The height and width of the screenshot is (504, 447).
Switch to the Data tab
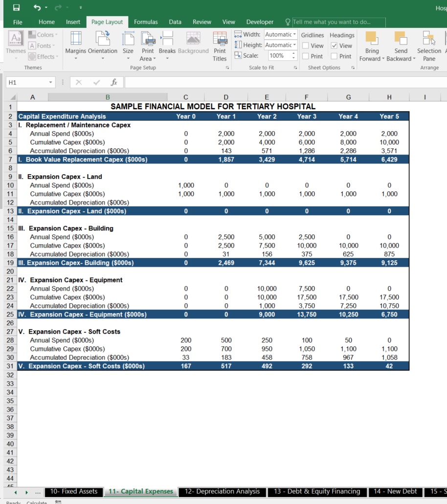175,22
